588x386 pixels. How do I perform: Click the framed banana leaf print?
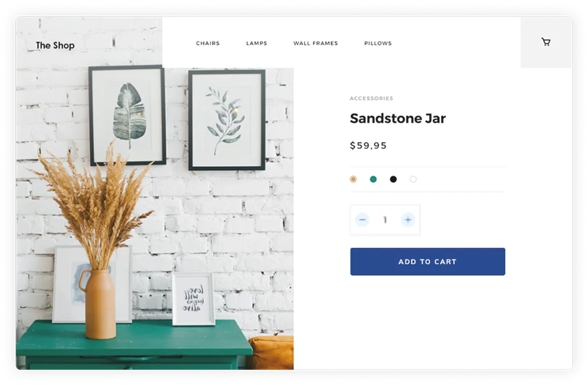coord(128,116)
